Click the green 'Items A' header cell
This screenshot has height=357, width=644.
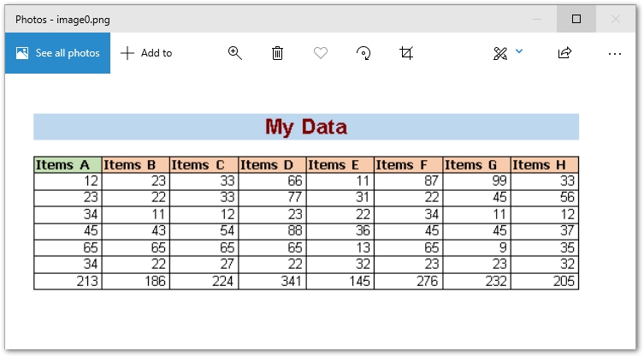(68, 165)
